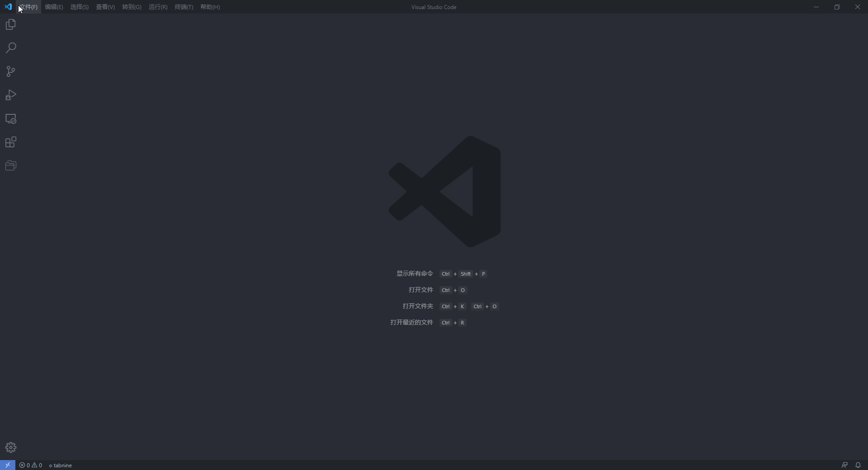The image size is (868, 470).
Task: Close the Visual Studio Code window
Action: point(858,7)
